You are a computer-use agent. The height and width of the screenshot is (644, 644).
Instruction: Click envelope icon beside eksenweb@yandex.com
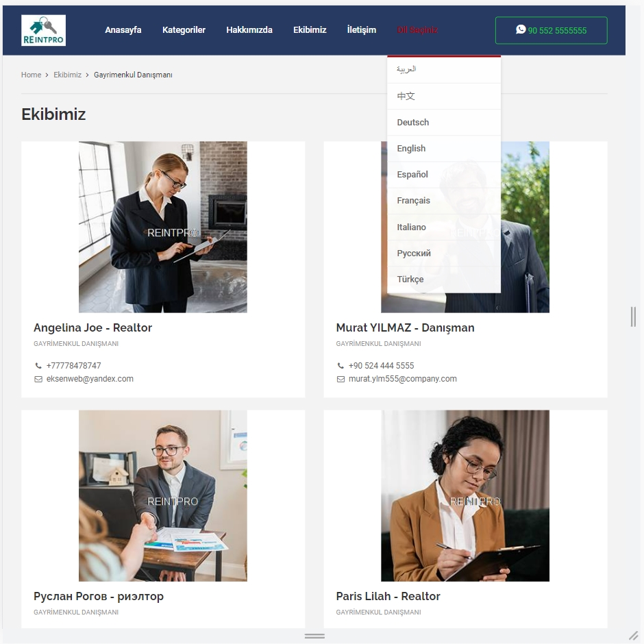tap(38, 379)
